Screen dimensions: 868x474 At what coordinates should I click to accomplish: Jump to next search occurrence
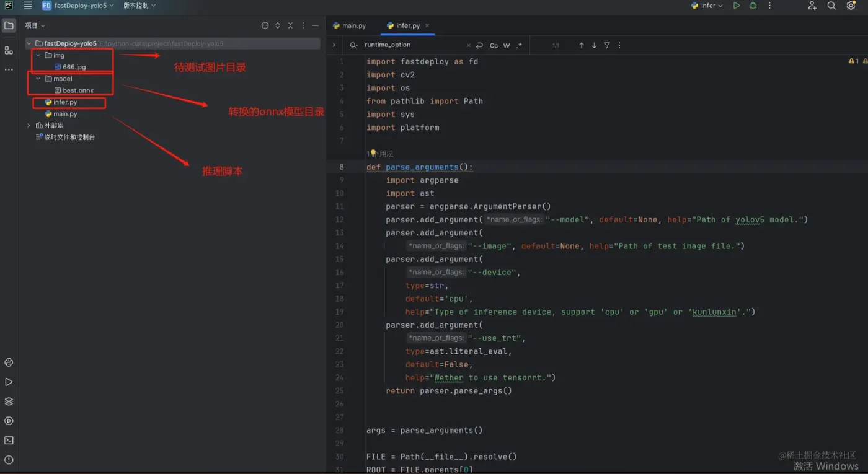(594, 45)
